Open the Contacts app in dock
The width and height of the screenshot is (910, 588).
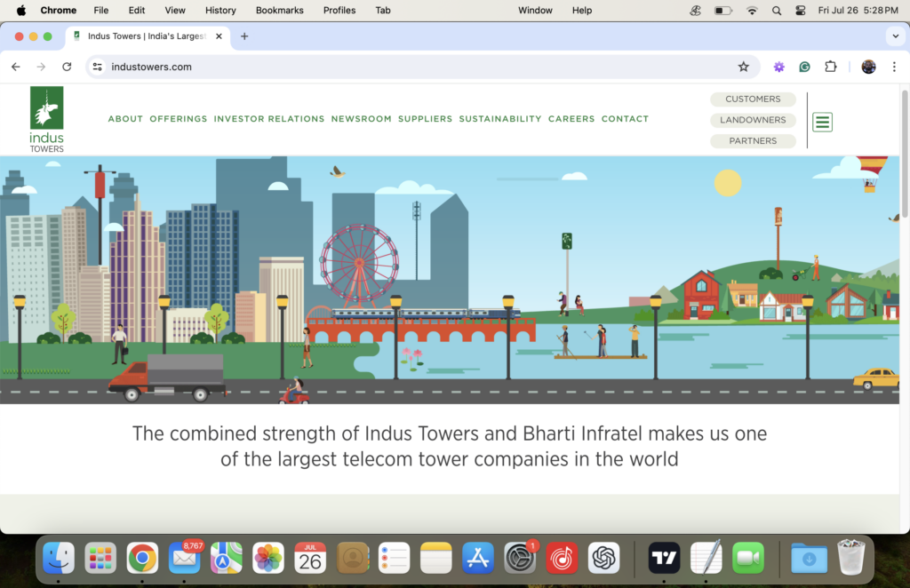tap(352, 558)
